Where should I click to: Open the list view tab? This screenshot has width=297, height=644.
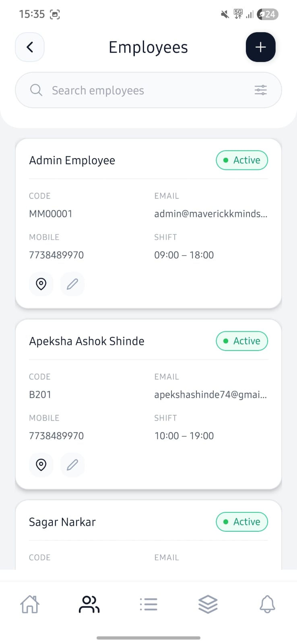tap(148, 604)
